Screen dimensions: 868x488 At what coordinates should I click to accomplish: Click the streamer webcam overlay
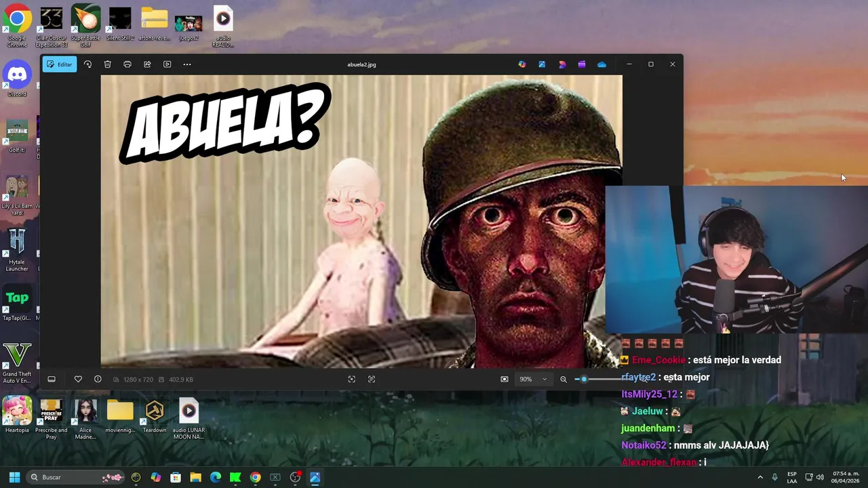(736, 260)
